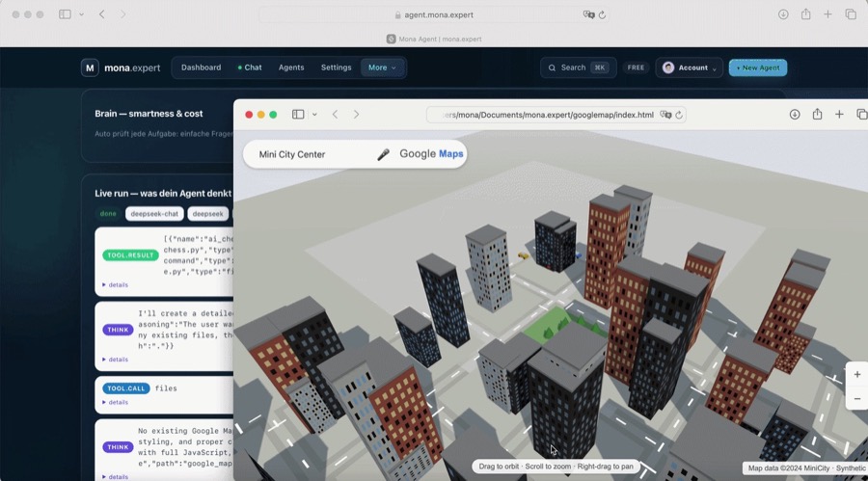Click the mona.expert M logo icon
Viewport: 868px width, 481px height.
90,67
